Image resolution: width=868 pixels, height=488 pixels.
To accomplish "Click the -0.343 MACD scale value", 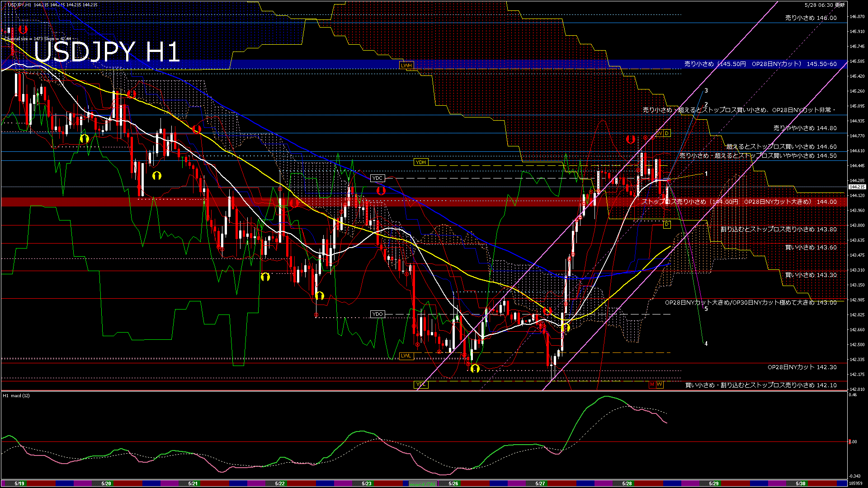I will (854, 476).
